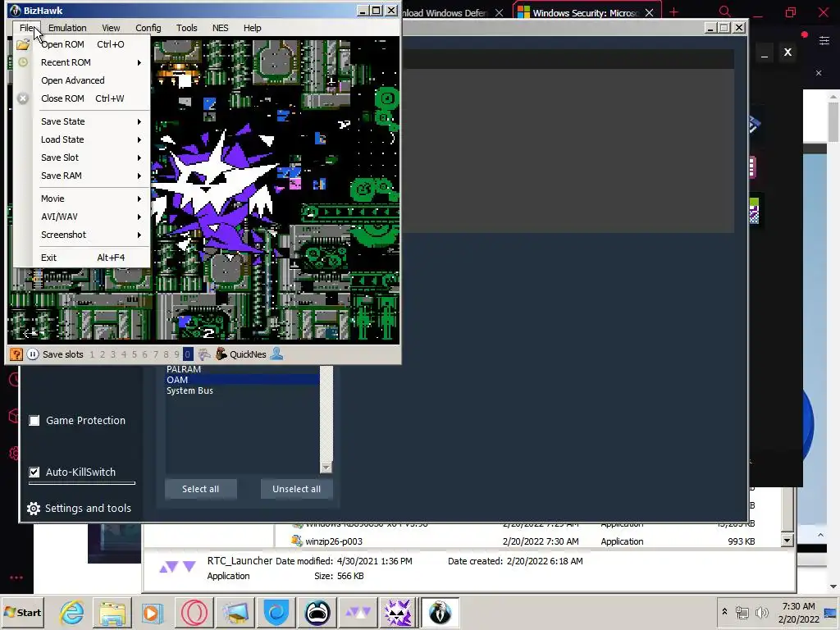The width and height of the screenshot is (840, 630).
Task: Click the Unselect all button
Action: (296, 489)
